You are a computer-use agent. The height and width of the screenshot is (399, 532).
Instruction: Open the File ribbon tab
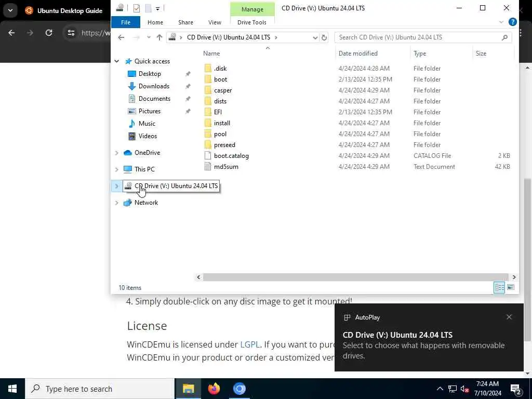click(126, 22)
